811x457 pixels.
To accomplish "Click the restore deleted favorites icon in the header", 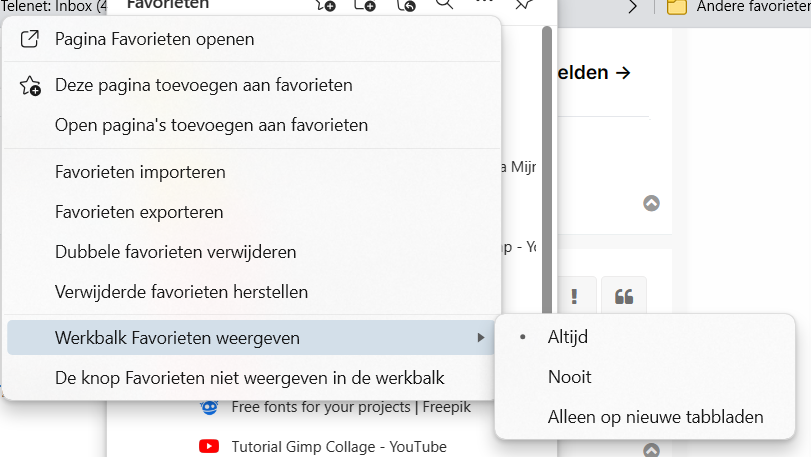I will 406,5.
